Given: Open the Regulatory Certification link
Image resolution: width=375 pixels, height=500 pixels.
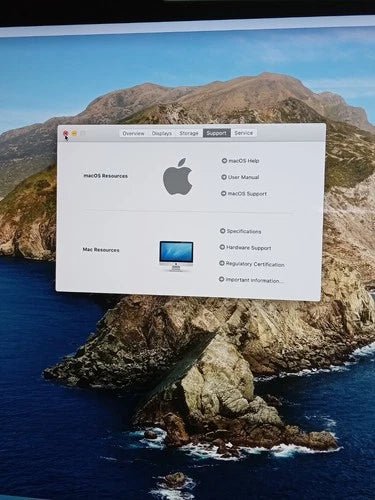Looking at the screenshot, I should coord(255,264).
